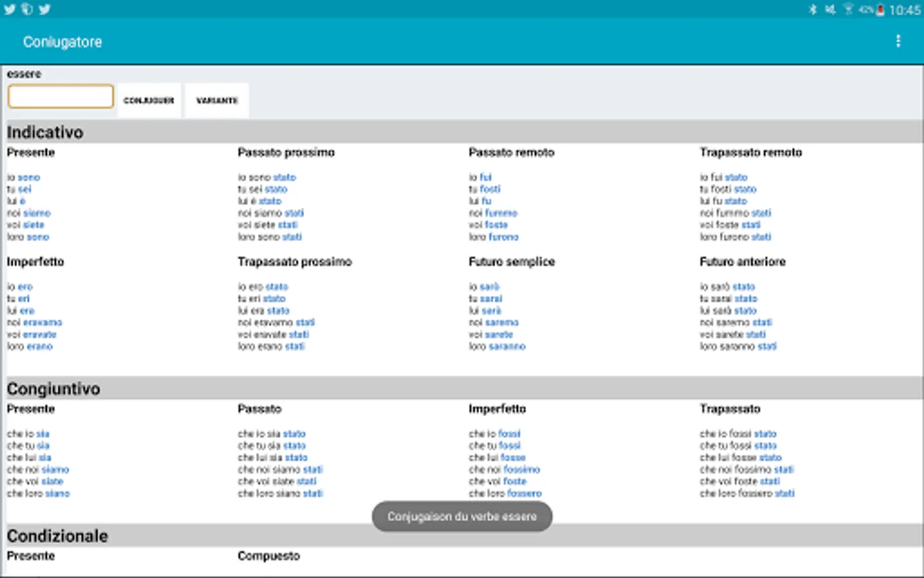924x578 pixels.
Task: Click 'stato' in 'io fui stato' row
Action: pyautogui.click(x=736, y=177)
